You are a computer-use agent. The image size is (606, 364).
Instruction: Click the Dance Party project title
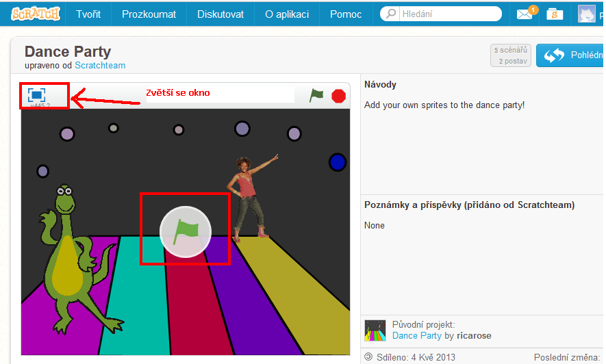tap(68, 51)
